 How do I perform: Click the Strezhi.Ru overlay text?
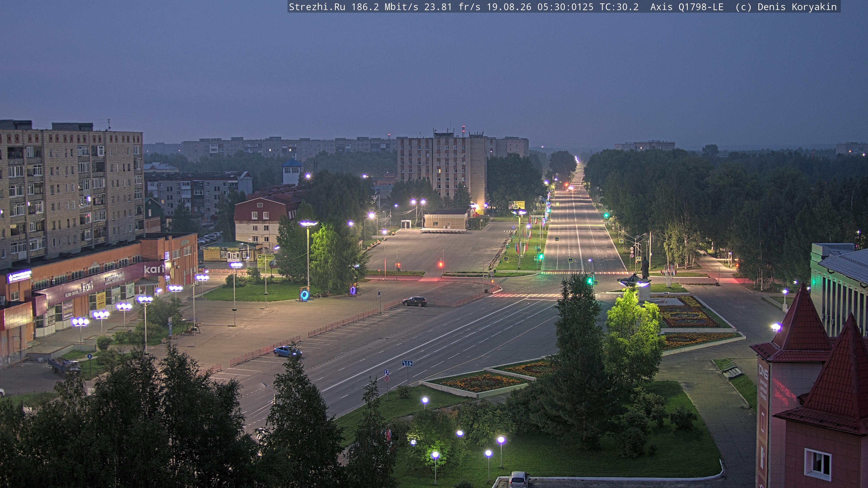[x=317, y=7]
